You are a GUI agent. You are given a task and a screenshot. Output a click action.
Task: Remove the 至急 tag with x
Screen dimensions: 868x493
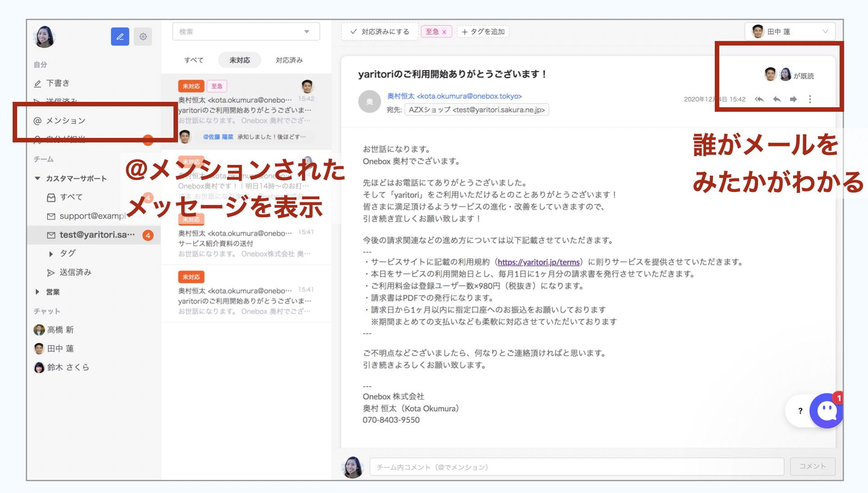tap(444, 32)
